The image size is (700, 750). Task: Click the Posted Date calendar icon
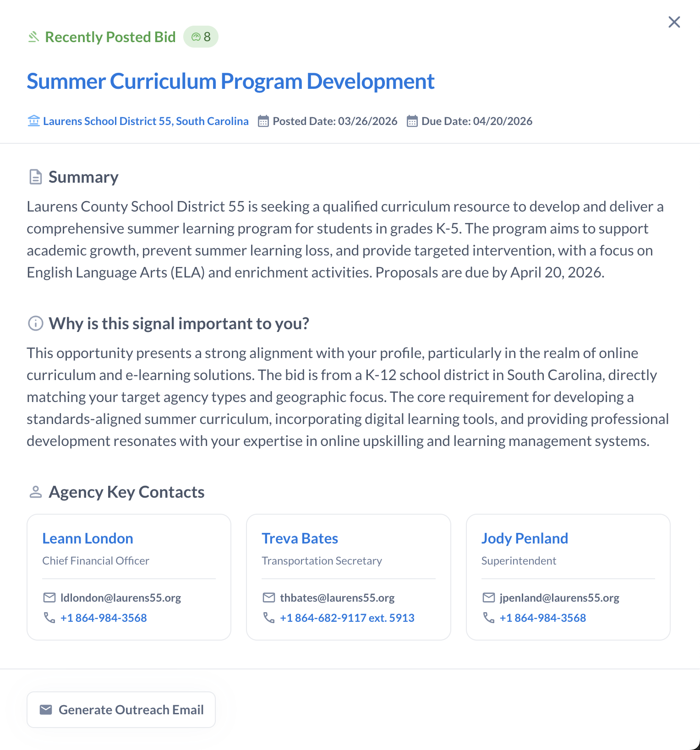point(263,121)
